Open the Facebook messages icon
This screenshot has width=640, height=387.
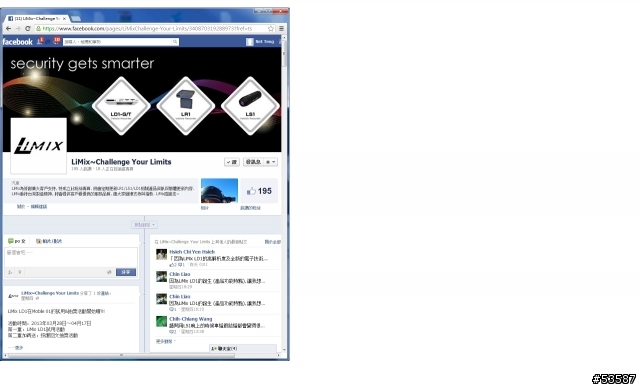click(x=48, y=41)
